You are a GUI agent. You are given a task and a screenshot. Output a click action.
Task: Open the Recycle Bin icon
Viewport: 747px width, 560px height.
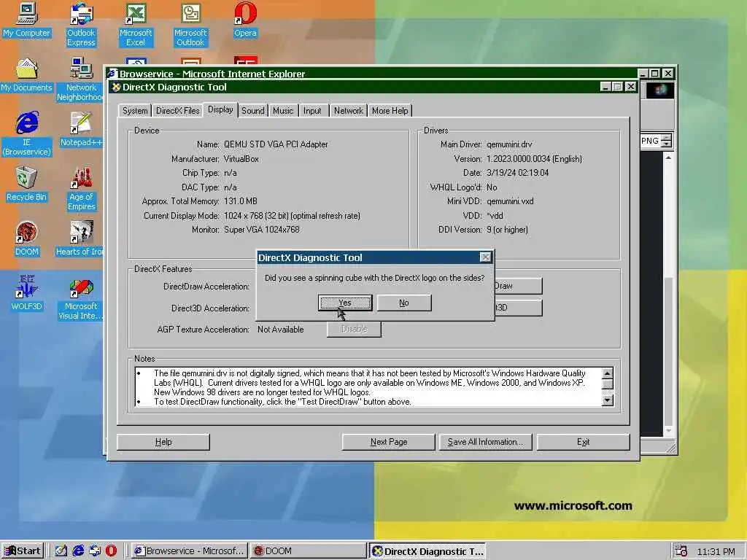pos(27,184)
